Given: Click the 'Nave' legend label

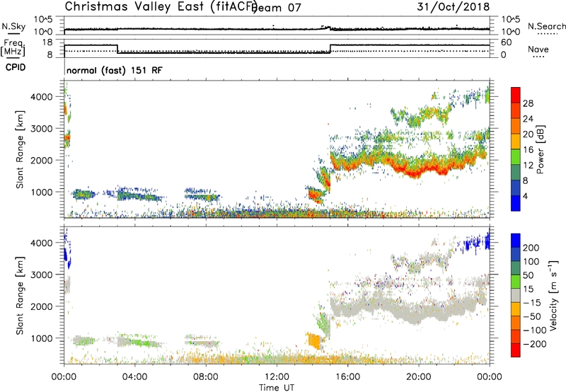Looking at the screenshot, I should (x=538, y=50).
